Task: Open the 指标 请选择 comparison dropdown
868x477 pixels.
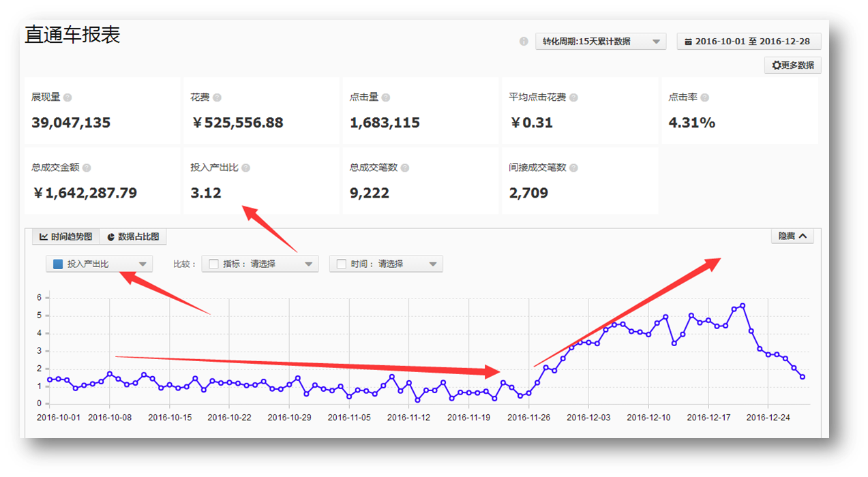Action: [x=260, y=264]
